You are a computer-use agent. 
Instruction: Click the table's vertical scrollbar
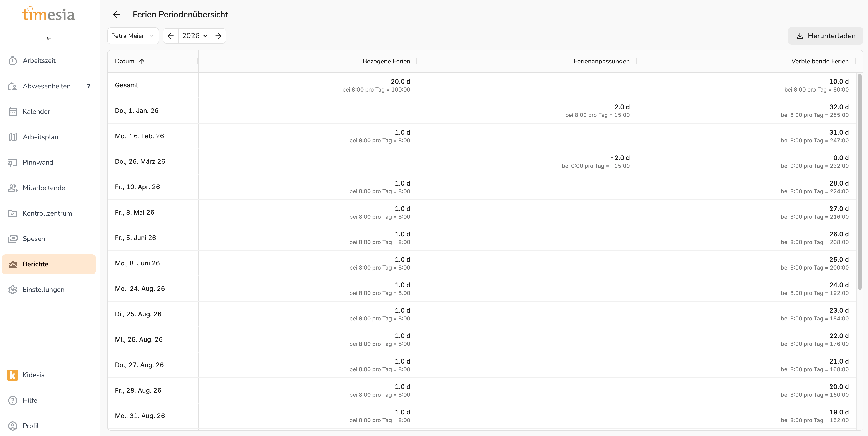tap(860, 182)
